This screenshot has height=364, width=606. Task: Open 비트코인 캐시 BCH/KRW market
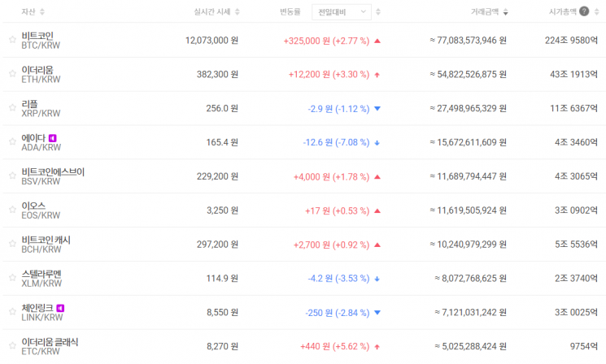click(46, 245)
